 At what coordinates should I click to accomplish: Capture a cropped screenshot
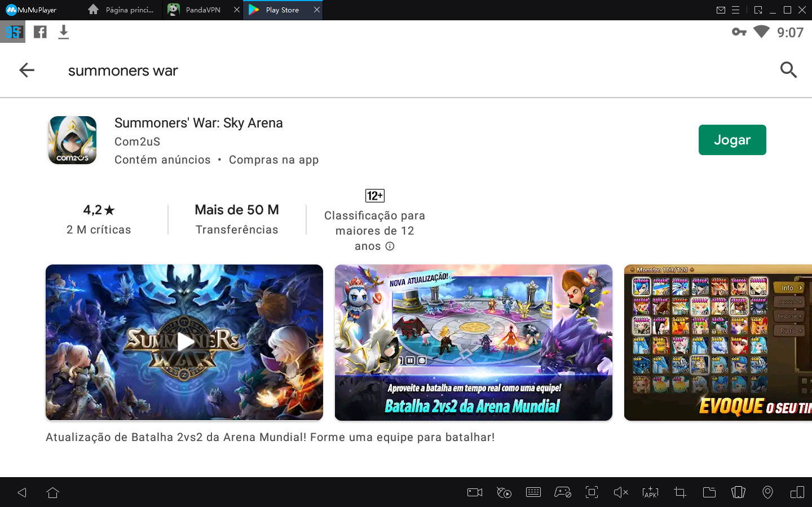679,492
